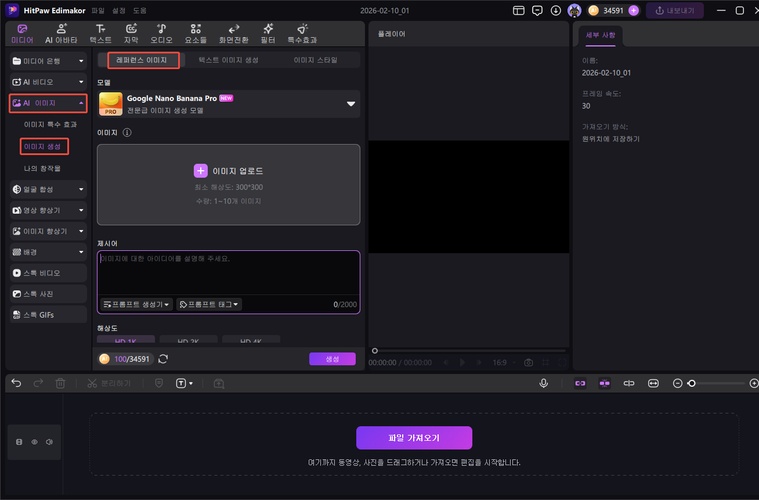Select the HD 1K resolution button
The image size is (759, 500).
[x=126, y=339]
